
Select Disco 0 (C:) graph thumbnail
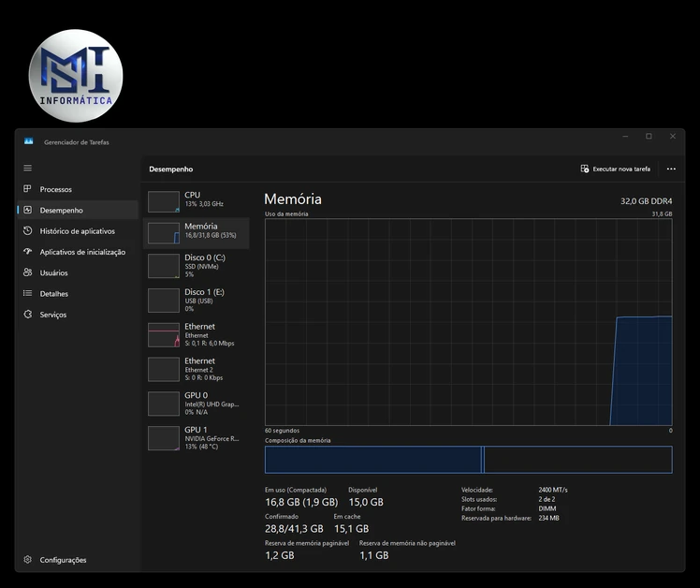coord(164,266)
